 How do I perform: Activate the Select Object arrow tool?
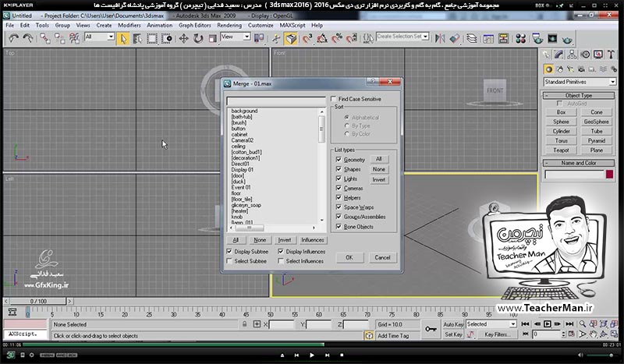click(x=123, y=39)
